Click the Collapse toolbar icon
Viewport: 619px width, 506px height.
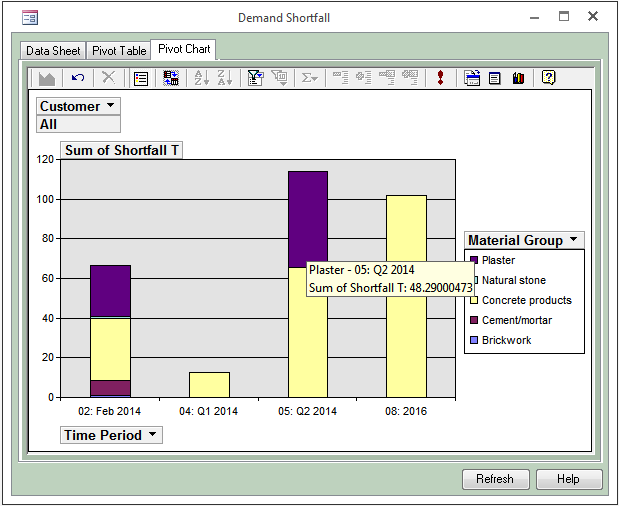[341, 78]
